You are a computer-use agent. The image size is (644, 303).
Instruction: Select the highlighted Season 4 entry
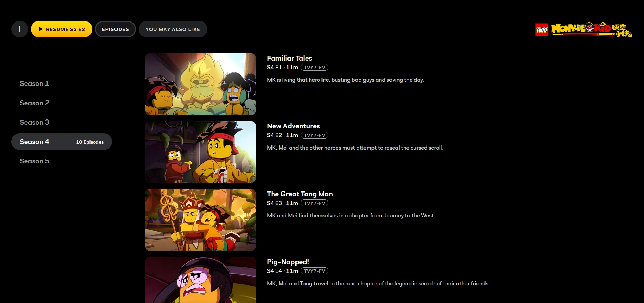[x=62, y=142]
